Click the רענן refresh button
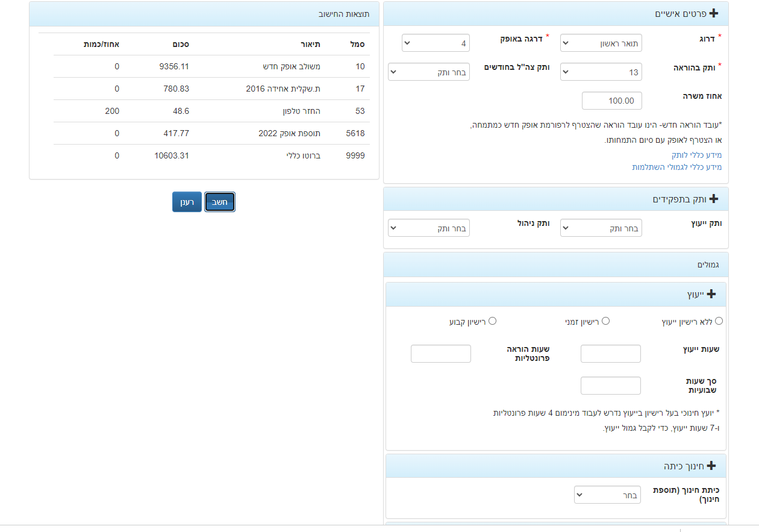The height and width of the screenshot is (532, 759). (187, 202)
